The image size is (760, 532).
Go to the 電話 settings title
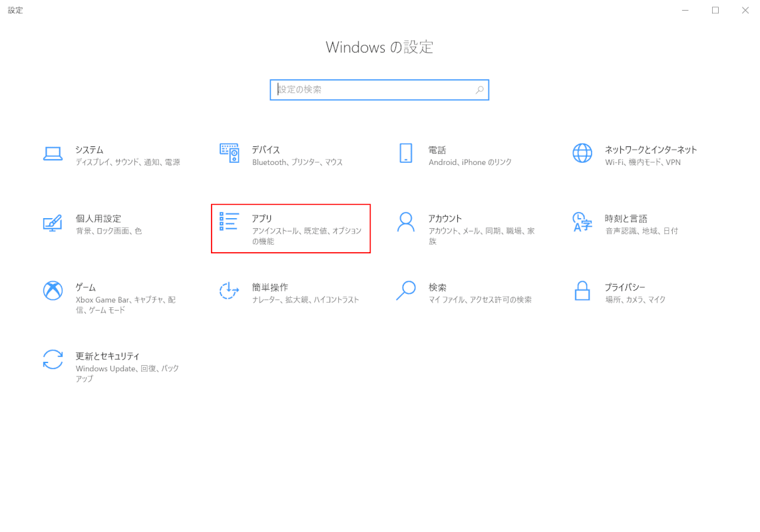(x=437, y=150)
